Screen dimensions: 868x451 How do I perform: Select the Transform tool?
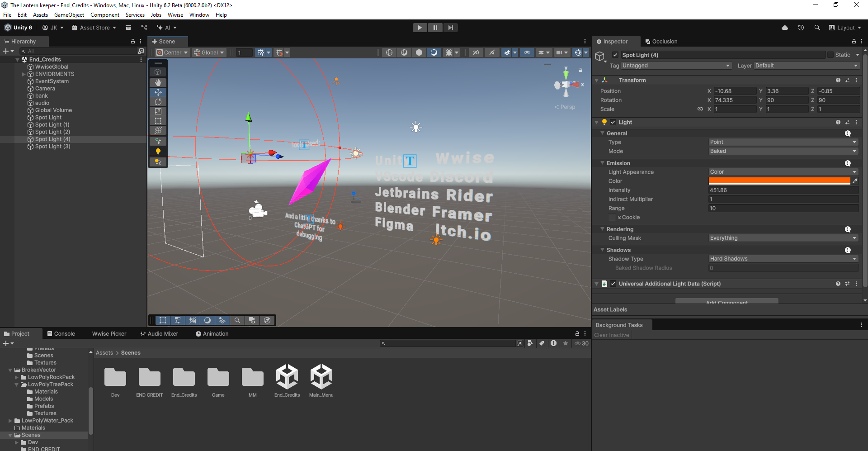click(x=158, y=130)
